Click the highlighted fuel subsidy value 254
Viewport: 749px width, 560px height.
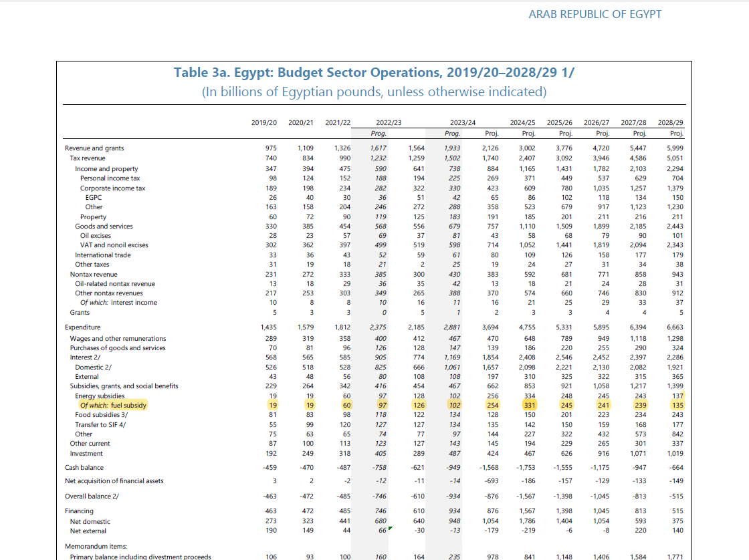(x=491, y=406)
